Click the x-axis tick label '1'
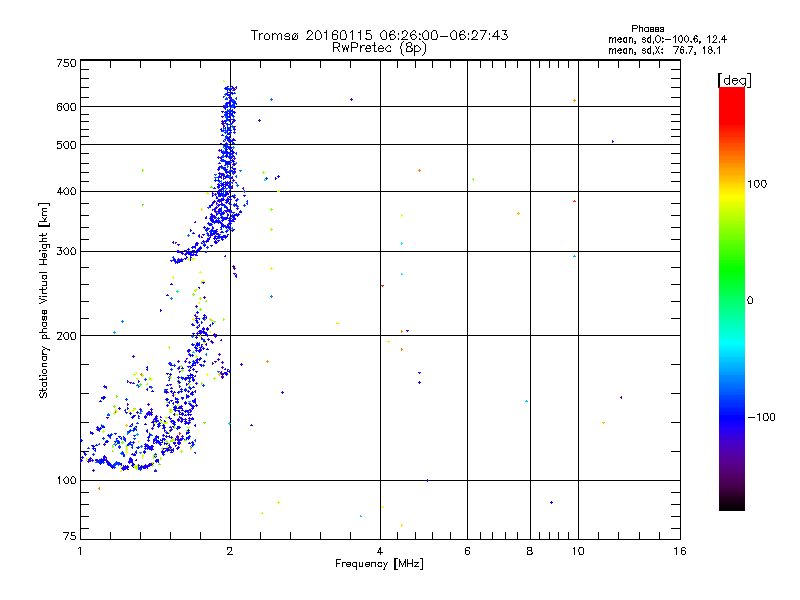This screenshot has height=600, width=800. pyautogui.click(x=80, y=551)
